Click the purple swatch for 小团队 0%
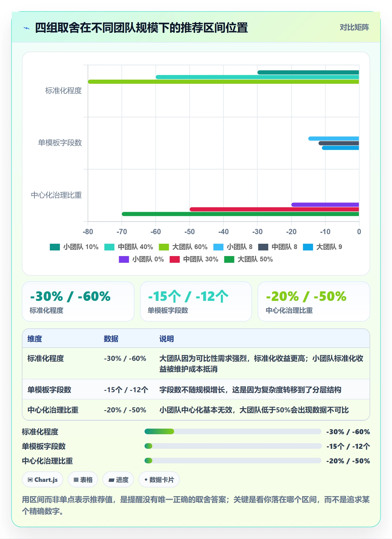Image resolution: width=392 pixels, height=539 pixels. (x=124, y=259)
